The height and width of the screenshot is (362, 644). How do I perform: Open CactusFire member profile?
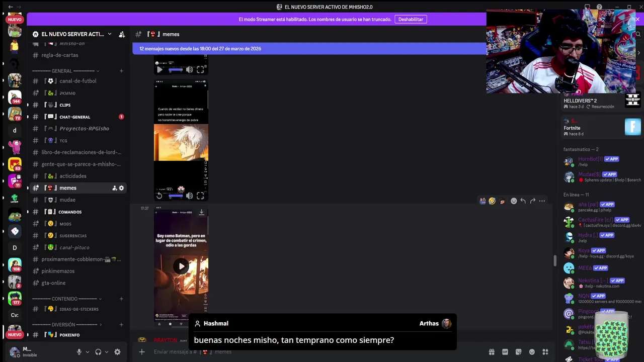(x=601, y=222)
